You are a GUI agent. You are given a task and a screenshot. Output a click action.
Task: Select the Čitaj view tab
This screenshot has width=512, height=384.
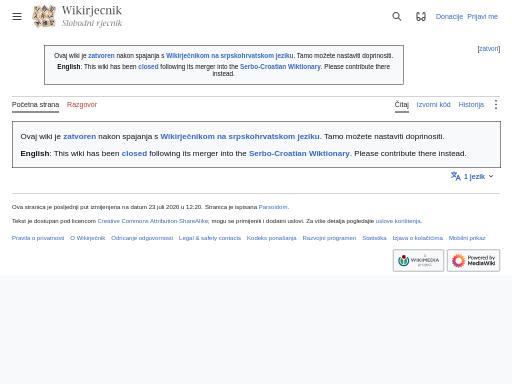(x=402, y=105)
